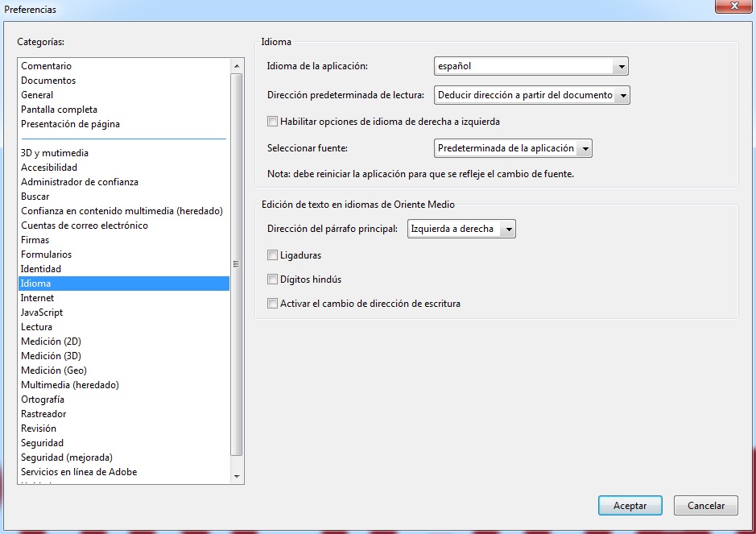Confirm preferences with Aceptar
This screenshot has height=534, width=756.
click(x=630, y=505)
